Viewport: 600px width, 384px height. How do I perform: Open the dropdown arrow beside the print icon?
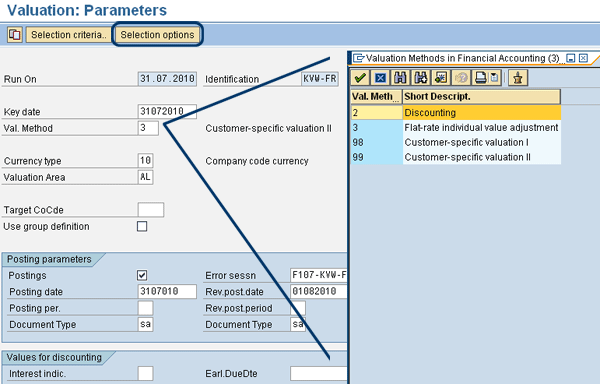click(495, 78)
